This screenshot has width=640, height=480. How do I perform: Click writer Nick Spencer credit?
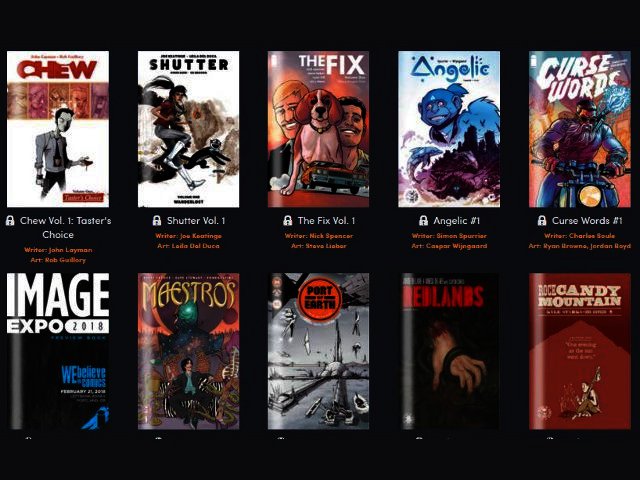(x=318, y=236)
